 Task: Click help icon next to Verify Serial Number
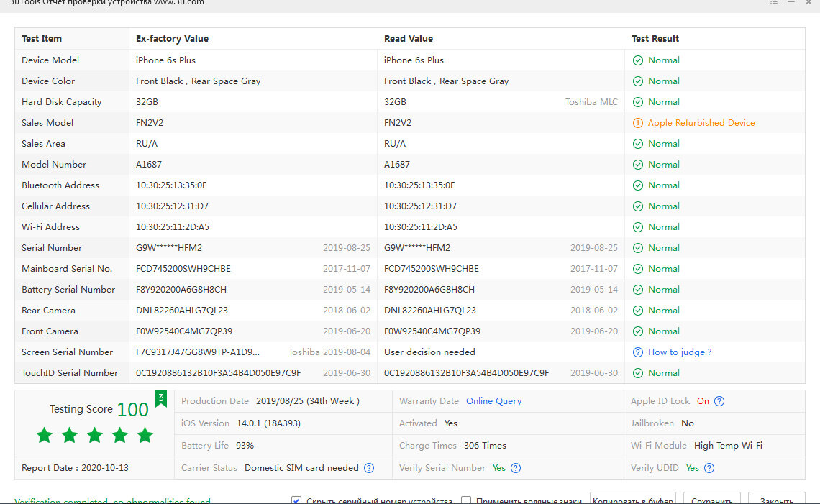[516, 468]
